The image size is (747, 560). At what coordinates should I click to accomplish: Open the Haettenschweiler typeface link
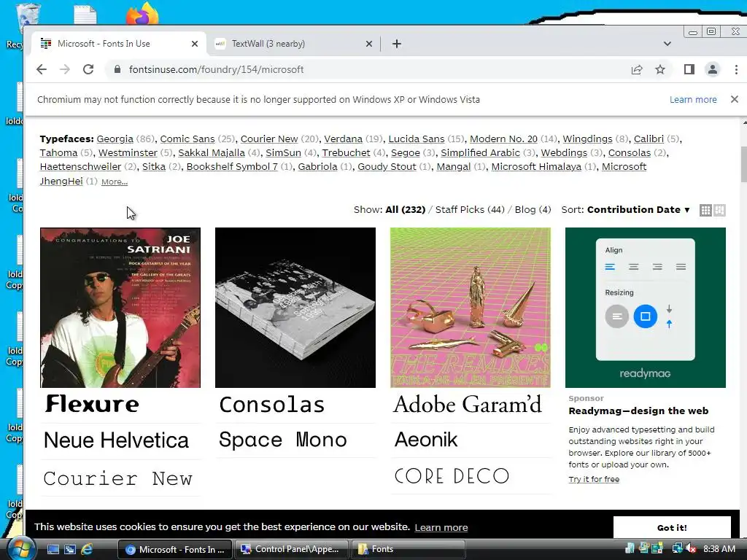pyautogui.click(x=80, y=167)
